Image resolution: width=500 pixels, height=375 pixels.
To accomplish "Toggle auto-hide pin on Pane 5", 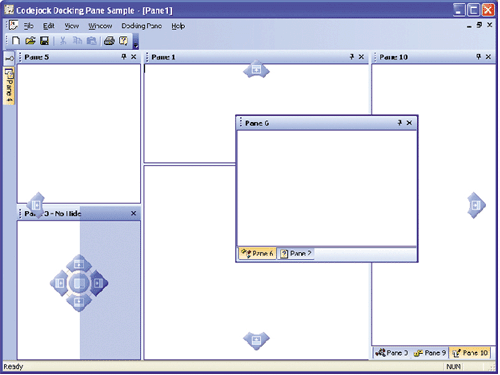I will click(124, 57).
